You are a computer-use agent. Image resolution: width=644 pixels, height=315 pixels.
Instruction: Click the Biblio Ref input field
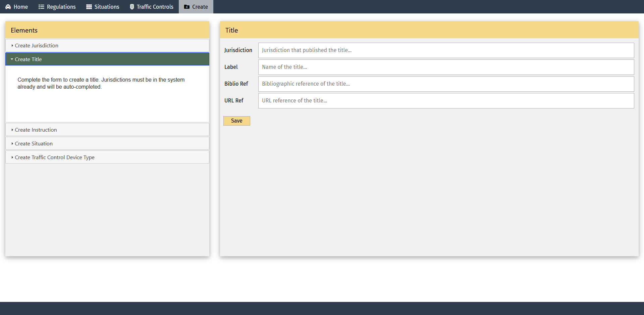446,84
